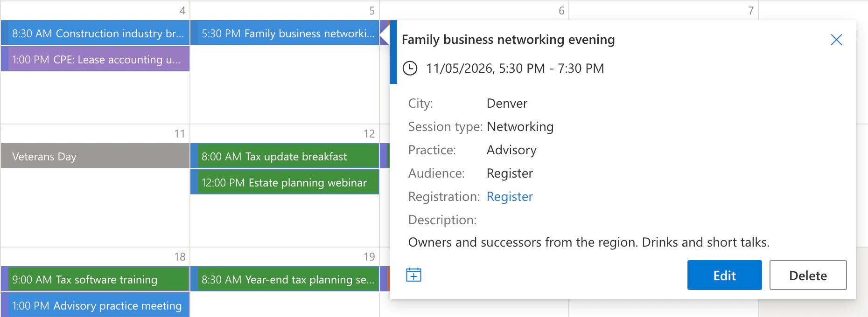868x317 pixels.
Task: Open the Register registration link
Action: tap(510, 197)
